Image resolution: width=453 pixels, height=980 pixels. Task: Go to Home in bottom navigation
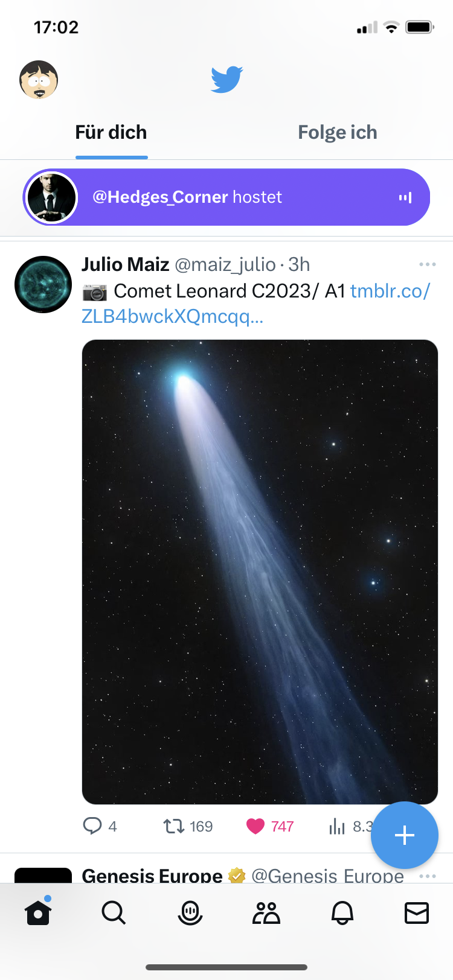click(38, 913)
